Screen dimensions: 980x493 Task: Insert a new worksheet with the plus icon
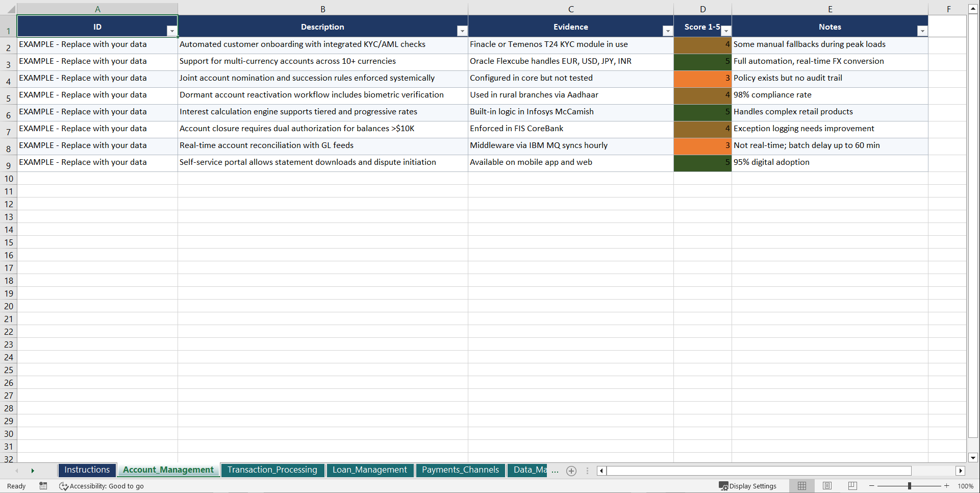tap(571, 471)
